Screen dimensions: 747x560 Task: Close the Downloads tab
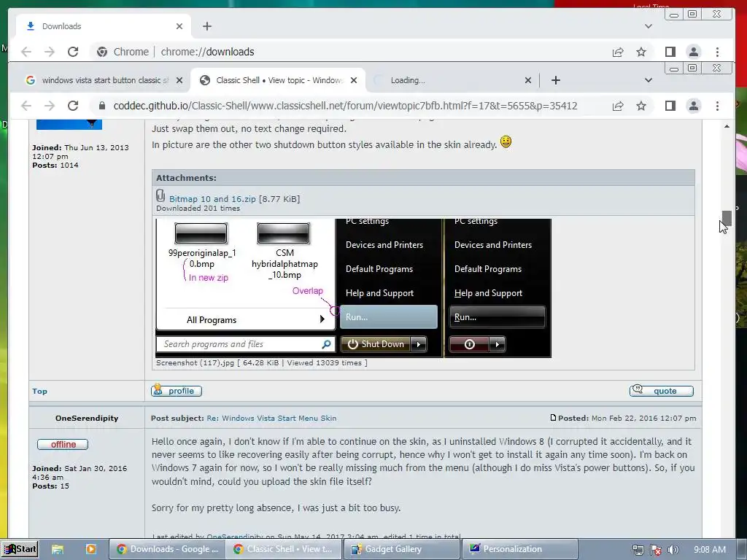179,26
